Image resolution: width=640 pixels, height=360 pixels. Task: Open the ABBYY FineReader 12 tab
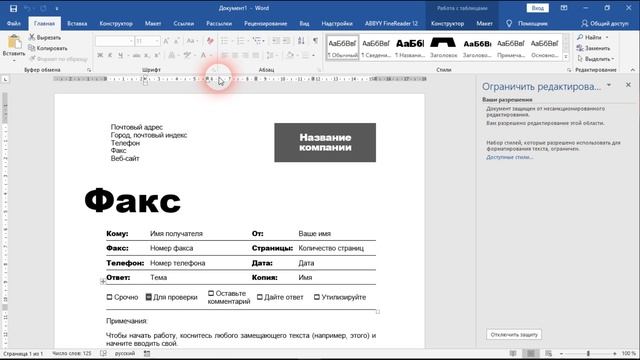tap(391, 24)
